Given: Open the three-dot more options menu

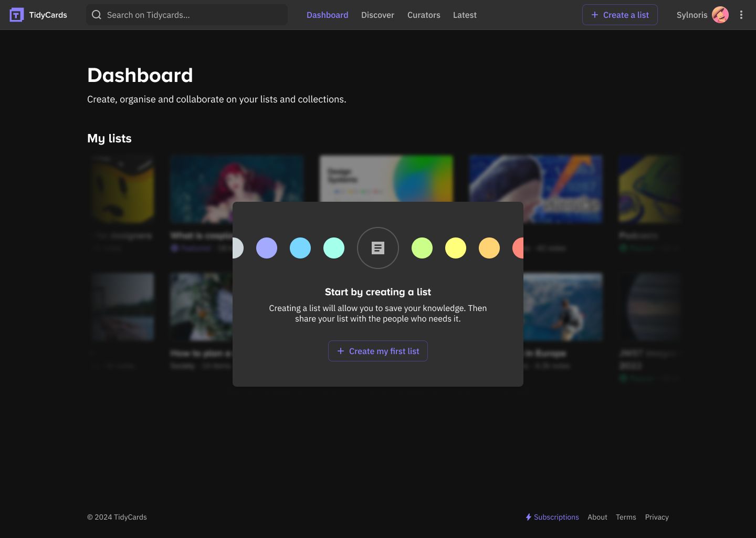Looking at the screenshot, I should (x=741, y=15).
